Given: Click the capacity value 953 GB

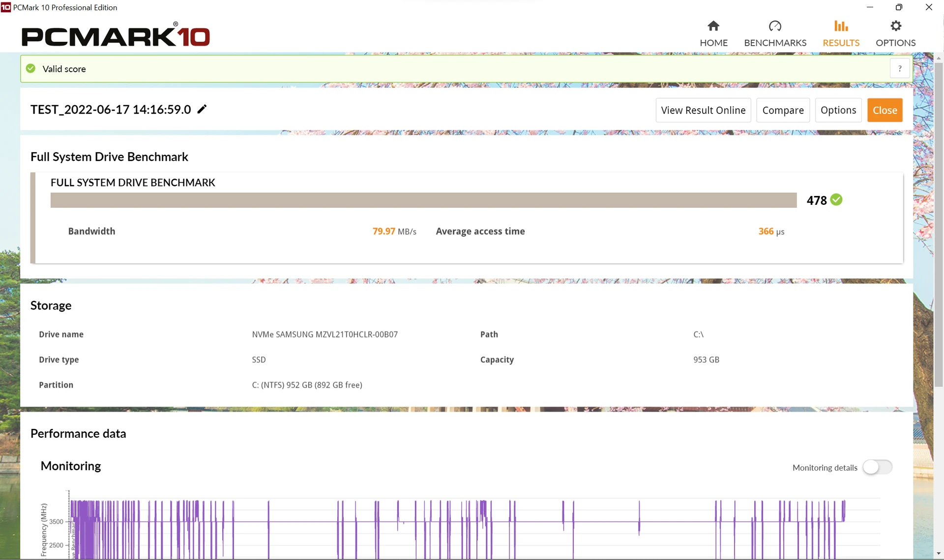Looking at the screenshot, I should [x=706, y=360].
